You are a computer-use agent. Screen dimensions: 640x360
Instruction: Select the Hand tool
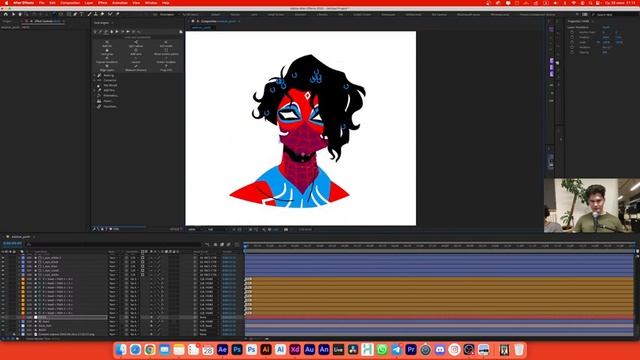click(x=20, y=14)
